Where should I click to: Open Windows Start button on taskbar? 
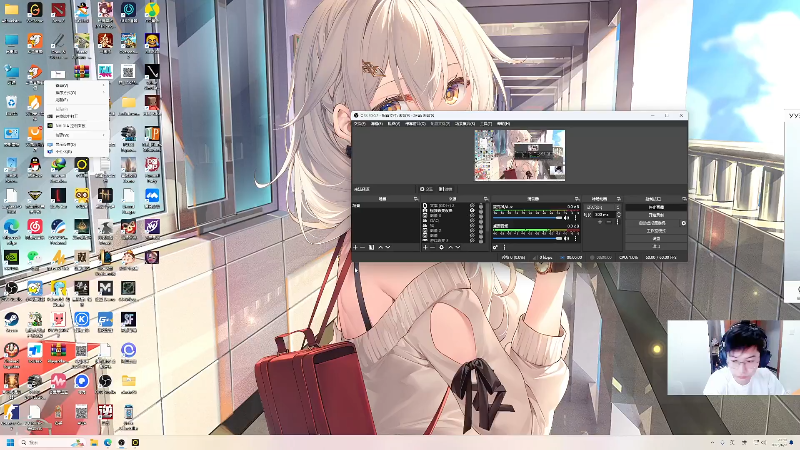(x=10, y=442)
